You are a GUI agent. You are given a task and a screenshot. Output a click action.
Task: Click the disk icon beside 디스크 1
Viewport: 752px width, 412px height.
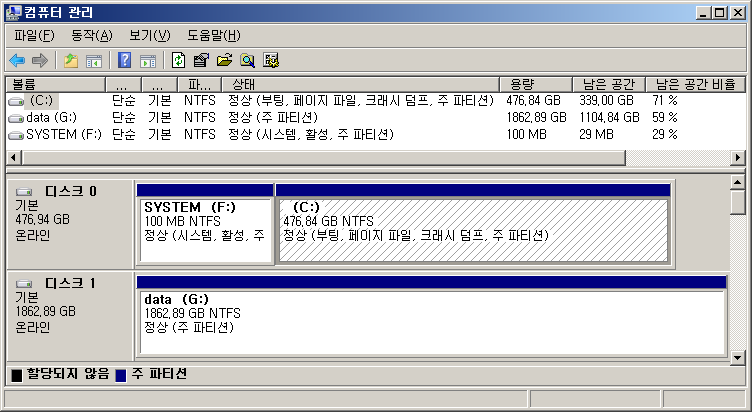[x=24, y=284]
